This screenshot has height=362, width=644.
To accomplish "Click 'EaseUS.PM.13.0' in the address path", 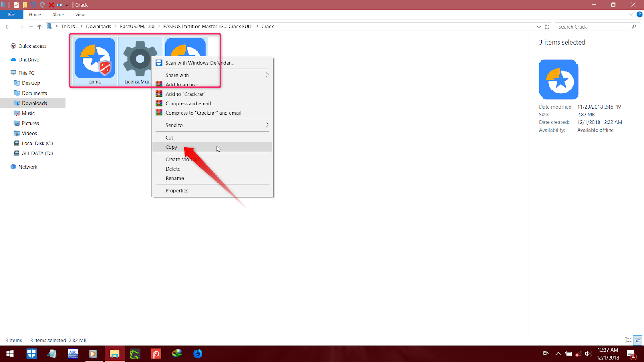I will 137,27.
